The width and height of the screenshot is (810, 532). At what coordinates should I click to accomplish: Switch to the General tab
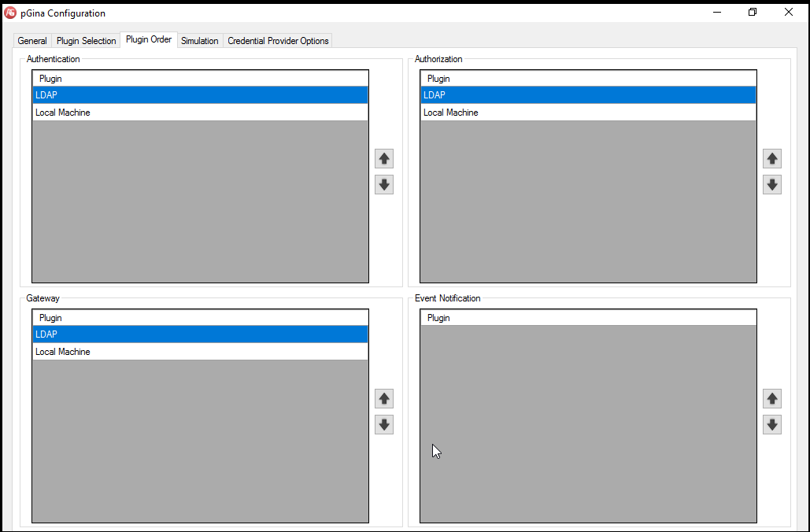[32, 41]
